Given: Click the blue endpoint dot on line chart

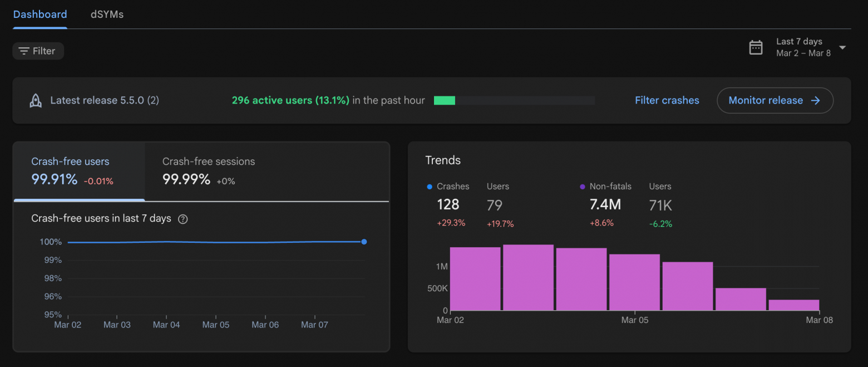Looking at the screenshot, I should coord(364,242).
